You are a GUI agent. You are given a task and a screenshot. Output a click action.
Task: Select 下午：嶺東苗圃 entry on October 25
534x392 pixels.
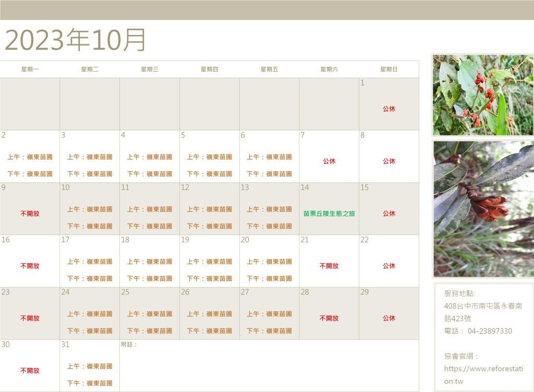click(150, 331)
